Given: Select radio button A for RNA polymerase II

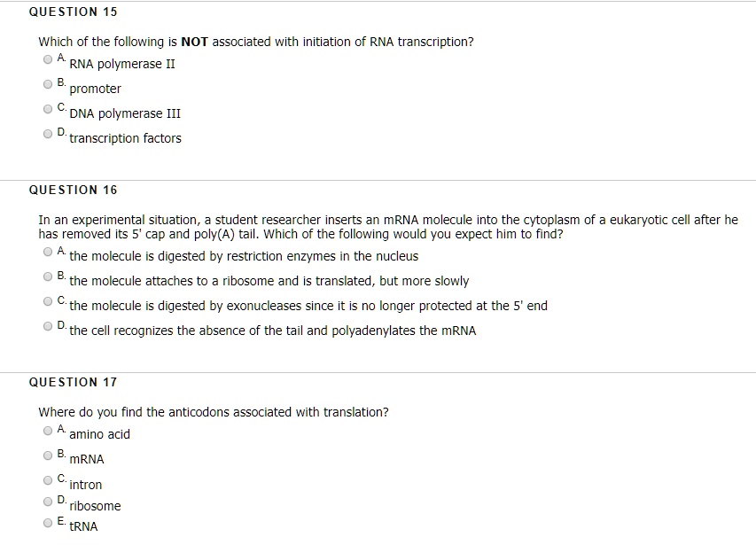Looking at the screenshot, I should 47,58.
